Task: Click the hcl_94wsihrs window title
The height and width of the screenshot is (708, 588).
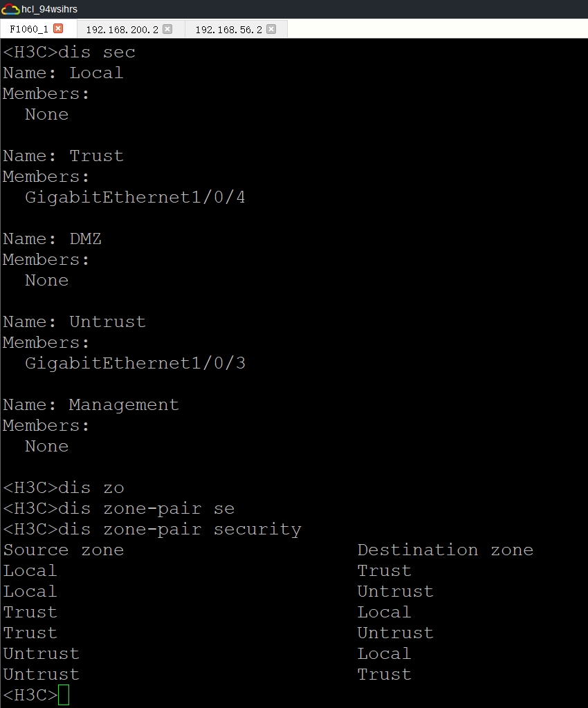Action: (50, 9)
